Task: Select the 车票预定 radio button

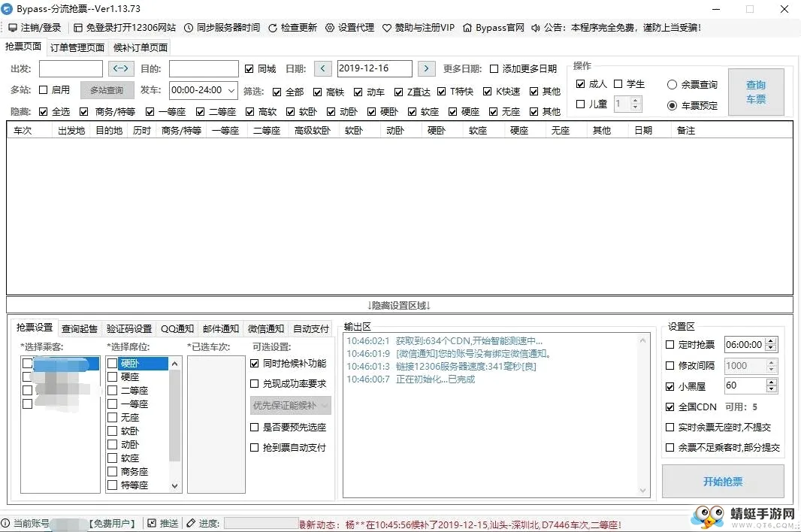Action: (x=673, y=106)
